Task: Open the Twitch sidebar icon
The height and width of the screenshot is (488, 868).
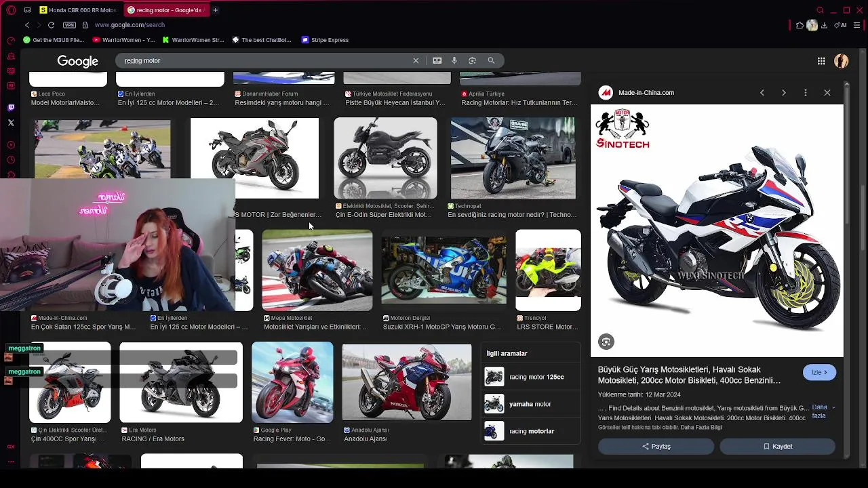Action: [x=11, y=108]
